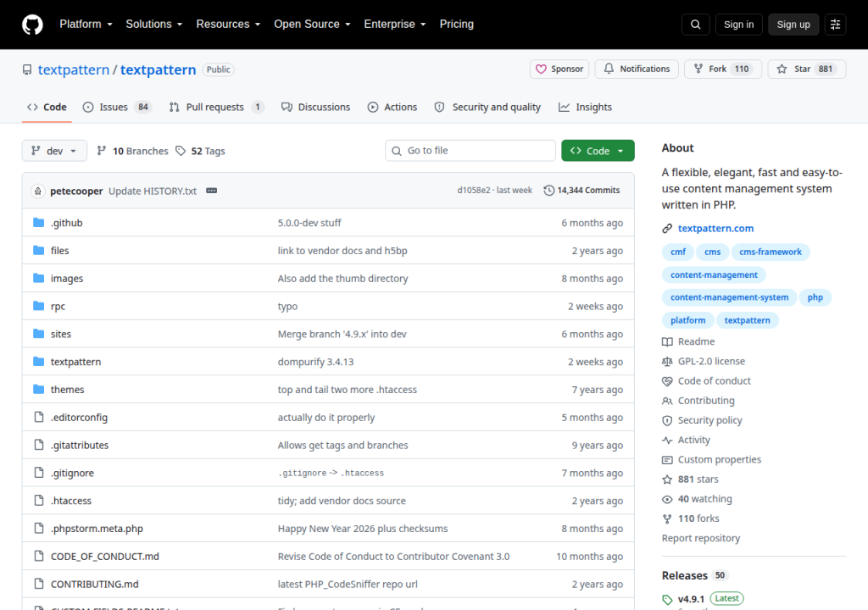Open the rpc folder

[x=58, y=306]
